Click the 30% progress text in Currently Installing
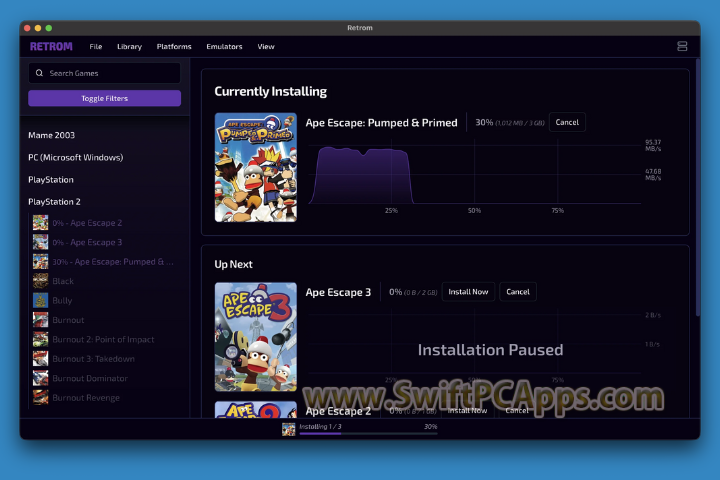This screenshot has height=480, width=720. (x=484, y=123)
